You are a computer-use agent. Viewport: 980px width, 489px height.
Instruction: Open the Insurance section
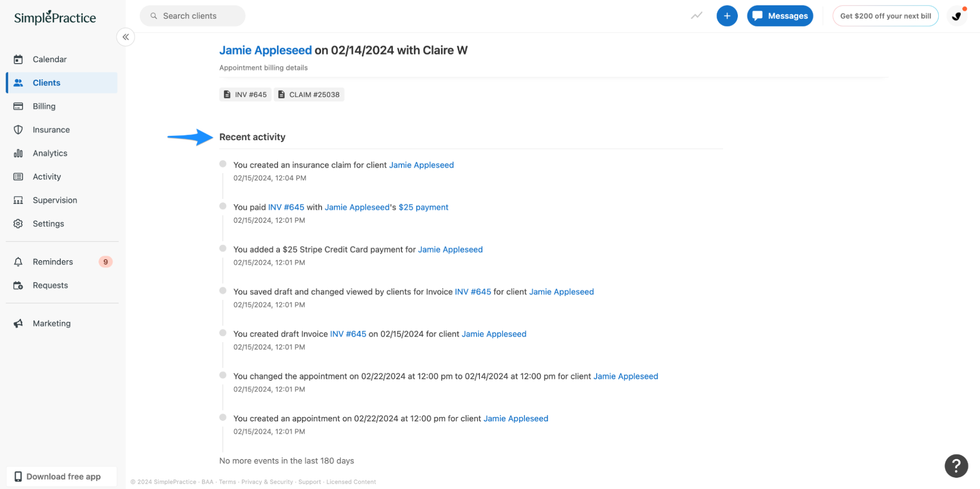point(51,129)
